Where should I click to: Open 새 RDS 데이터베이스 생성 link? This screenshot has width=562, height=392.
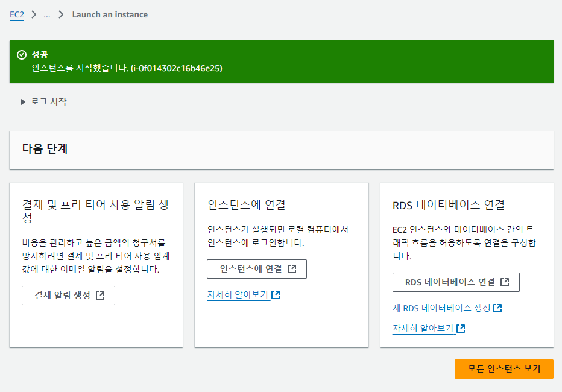(x=441, y=308)
